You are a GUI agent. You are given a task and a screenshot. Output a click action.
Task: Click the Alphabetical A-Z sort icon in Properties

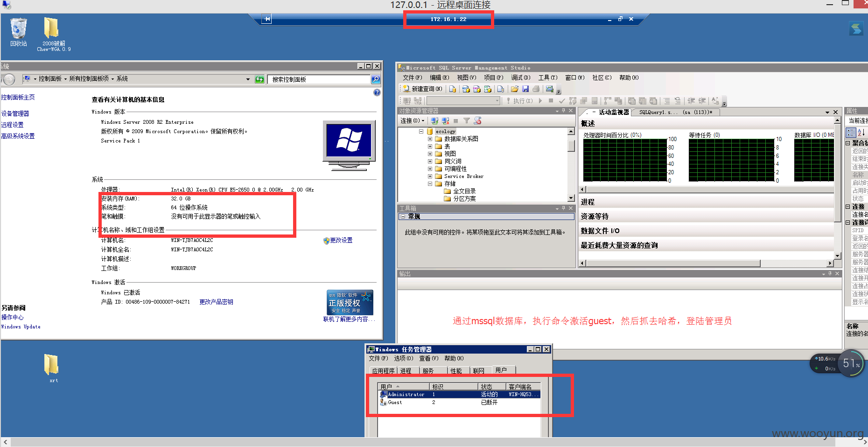pyautogui.click(x=861, y=133)
